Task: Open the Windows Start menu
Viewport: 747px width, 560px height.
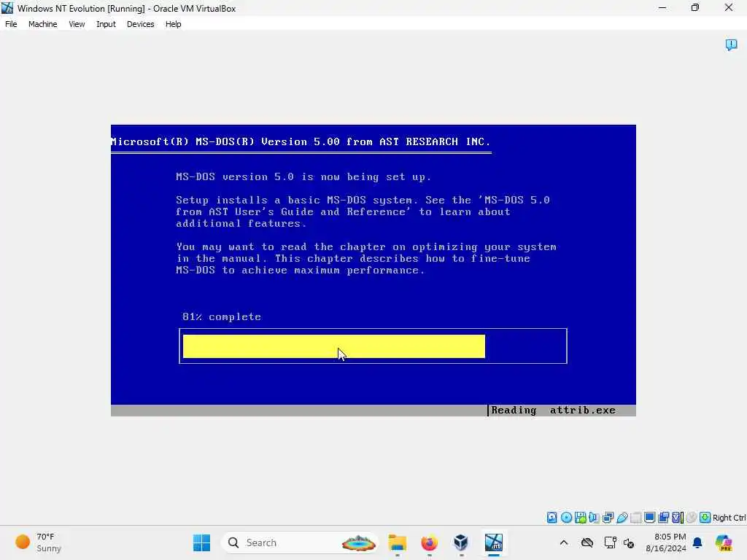Action: pos(201,542)
